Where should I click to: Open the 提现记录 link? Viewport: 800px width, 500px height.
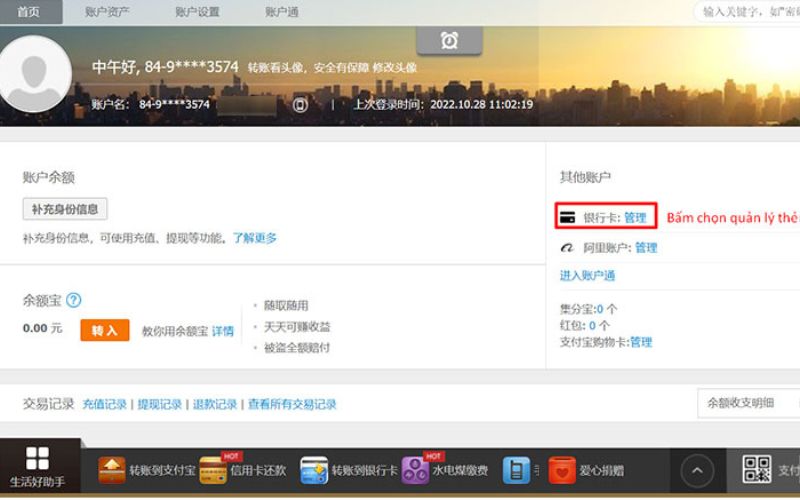160,405
